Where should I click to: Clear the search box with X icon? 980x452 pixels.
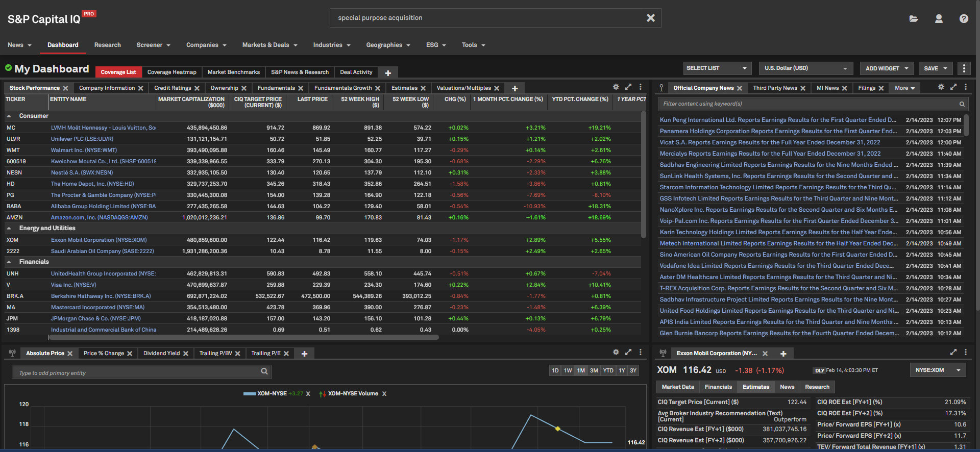coord(651,18)
